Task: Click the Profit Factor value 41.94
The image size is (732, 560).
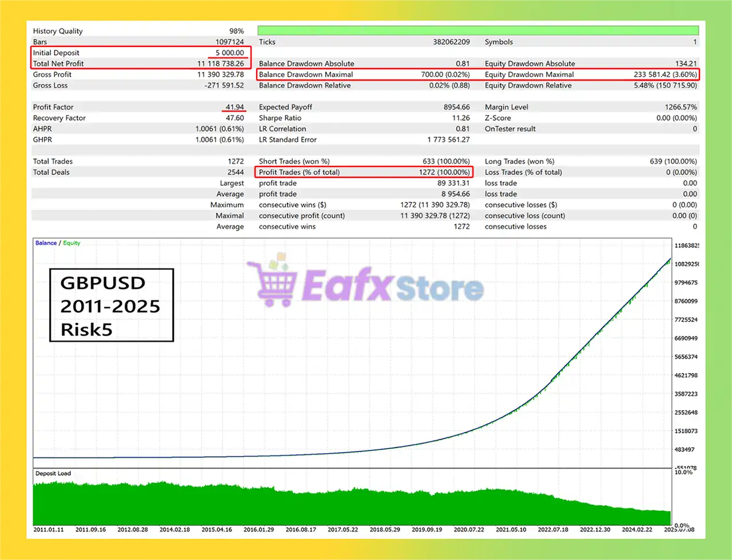Action: (x=234, y=107)
